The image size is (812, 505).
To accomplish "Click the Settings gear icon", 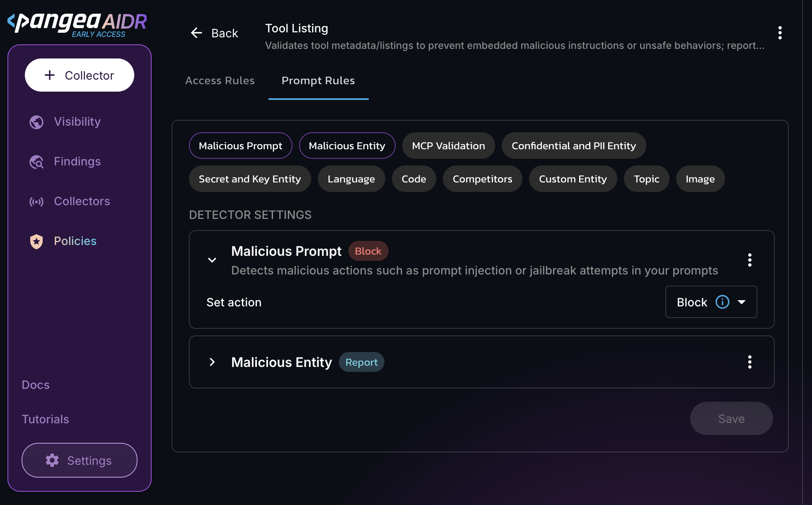I will point(52,460).
